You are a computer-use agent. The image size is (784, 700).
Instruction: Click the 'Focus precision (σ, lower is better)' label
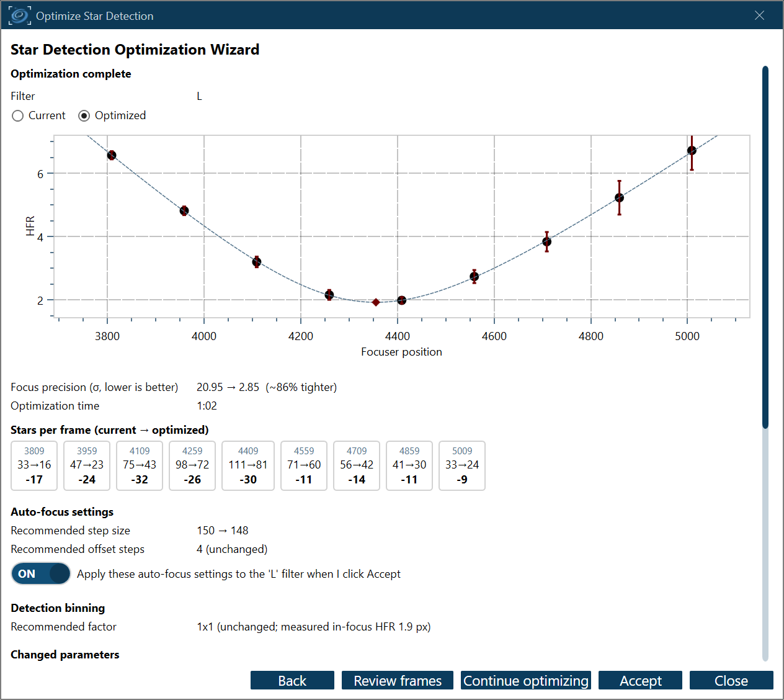(94, 387)
